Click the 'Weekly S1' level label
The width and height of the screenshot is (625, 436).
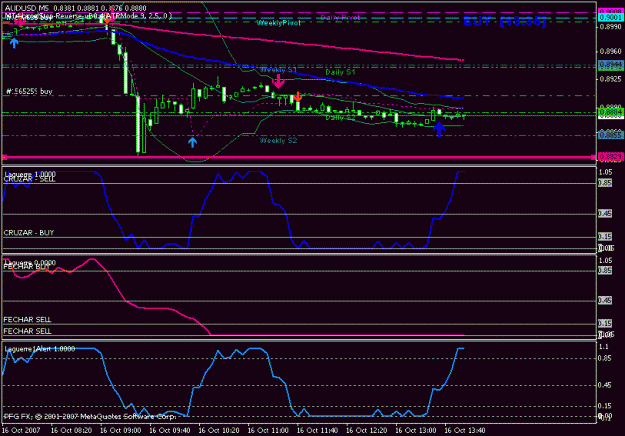pos(278,70)
